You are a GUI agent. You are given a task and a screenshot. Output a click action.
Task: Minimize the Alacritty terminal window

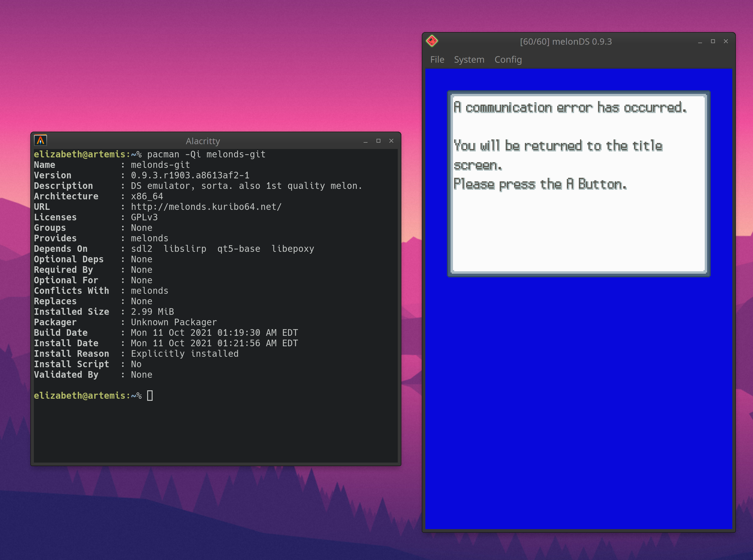[x=365, y=141]
